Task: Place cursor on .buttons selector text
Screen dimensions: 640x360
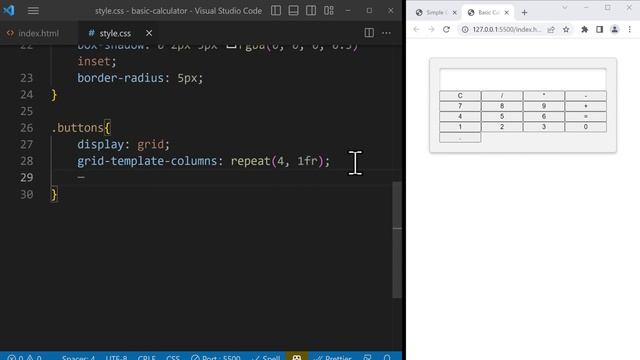Action: [78, 128]
